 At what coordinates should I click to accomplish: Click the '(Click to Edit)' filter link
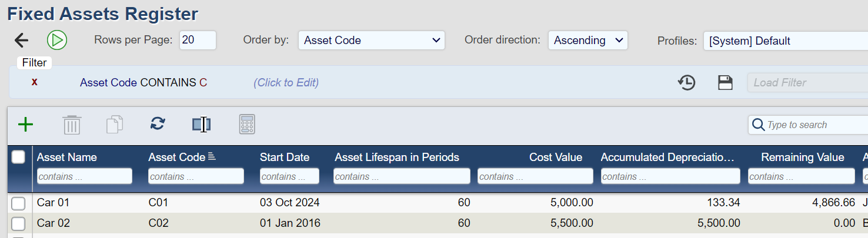[x=286, y=83]
